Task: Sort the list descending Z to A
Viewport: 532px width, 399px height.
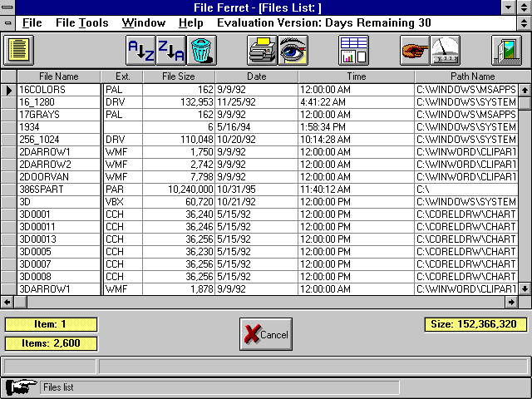Action: tap(170, 51)
